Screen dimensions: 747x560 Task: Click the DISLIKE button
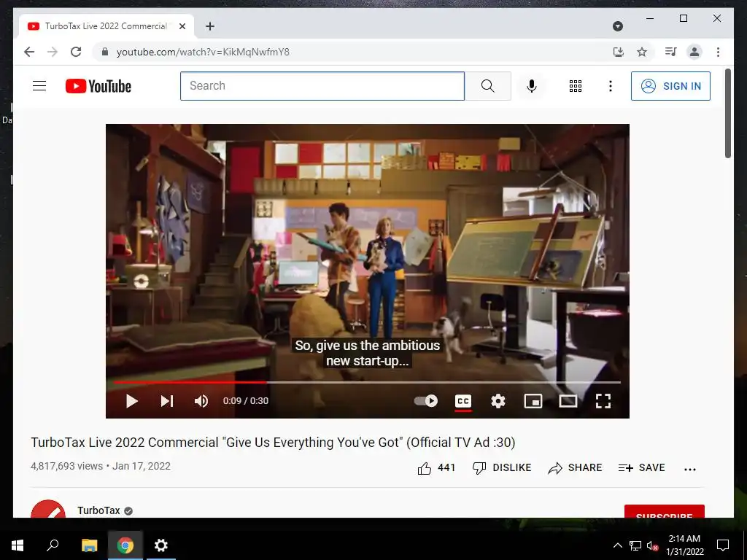502,468
